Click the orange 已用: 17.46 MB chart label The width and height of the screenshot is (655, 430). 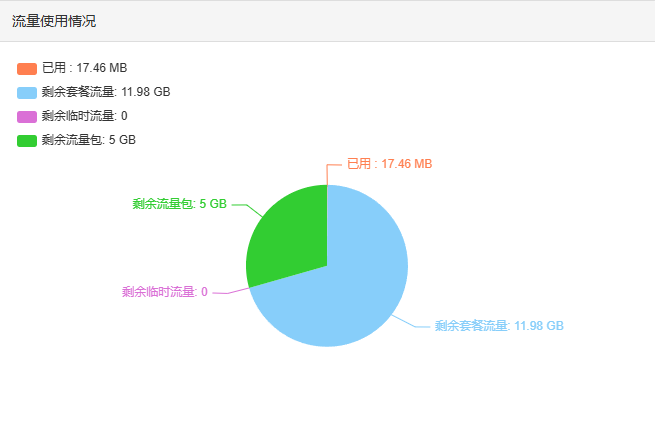point(389,164)
